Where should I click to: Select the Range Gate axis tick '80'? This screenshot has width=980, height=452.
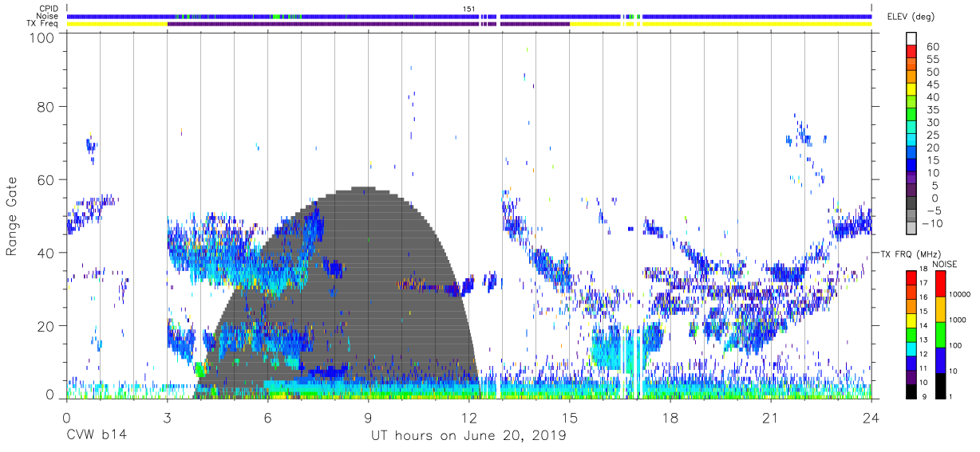pyautogui.click(x=46, y=107)
